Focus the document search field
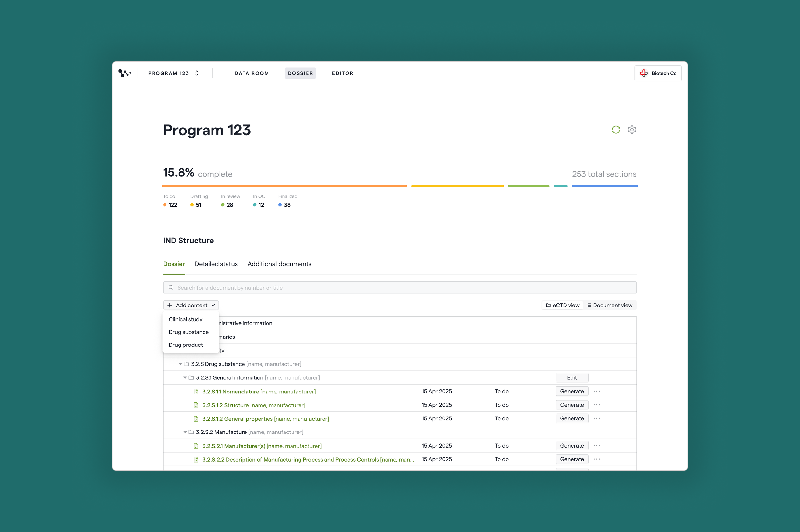800x532 pixels. (x=399, y=288)
